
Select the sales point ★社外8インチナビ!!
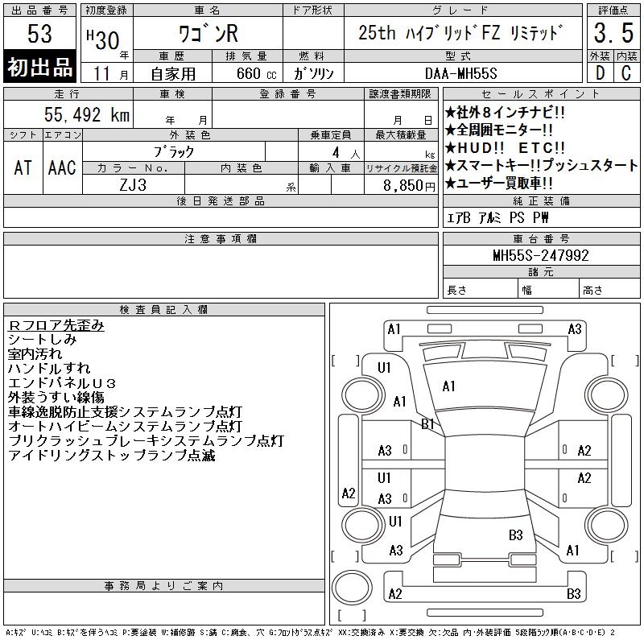coord(505,112)
